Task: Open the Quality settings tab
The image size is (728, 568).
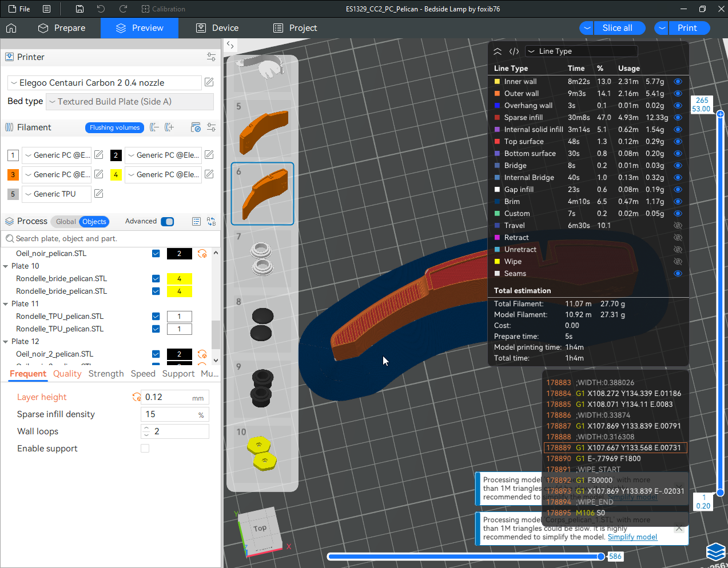Action: [67, 374]
